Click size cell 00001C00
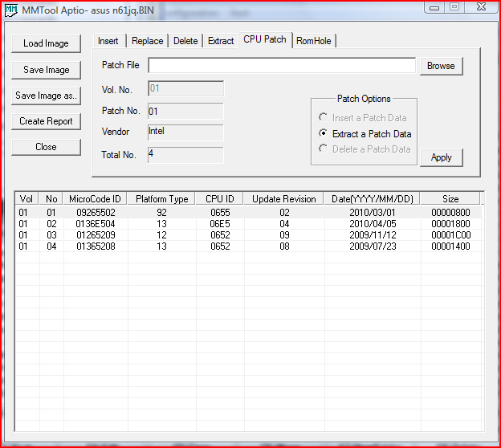 coord(451,235)
